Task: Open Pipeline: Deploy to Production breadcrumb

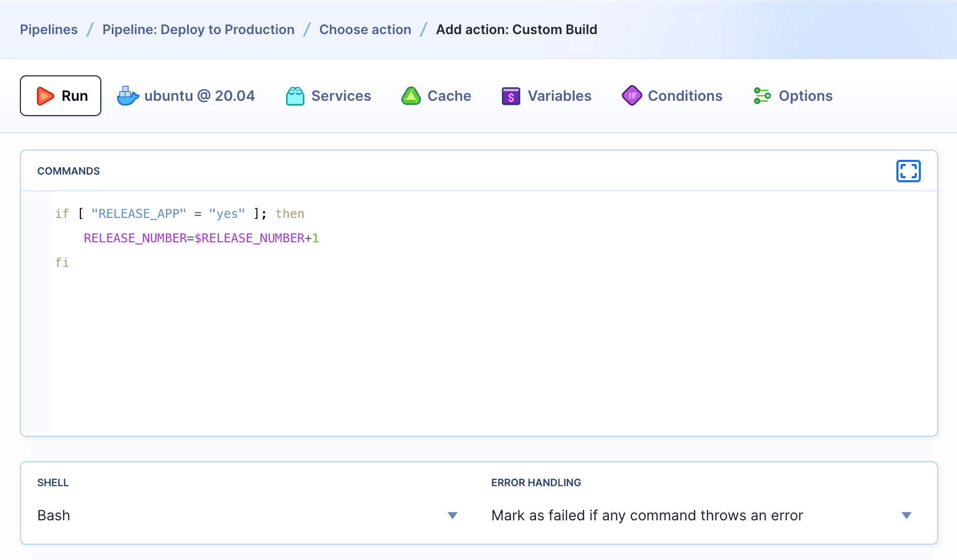Action: coord(198,30)
